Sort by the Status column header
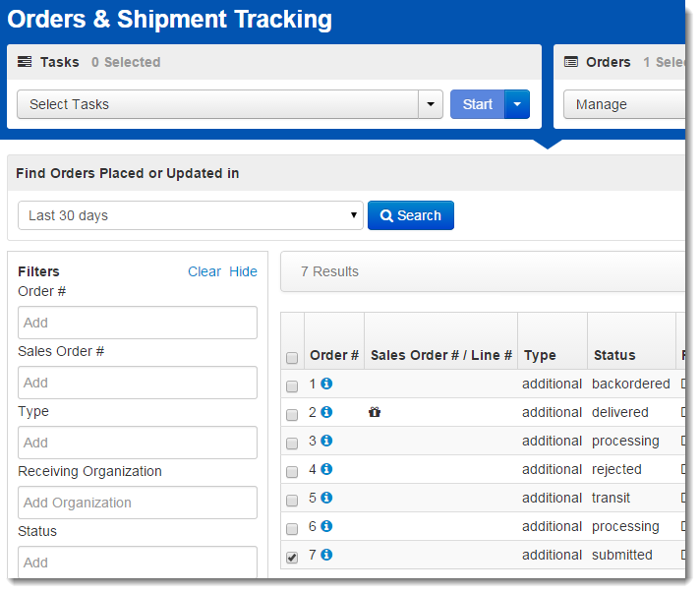700x593 pixels. 614,355
